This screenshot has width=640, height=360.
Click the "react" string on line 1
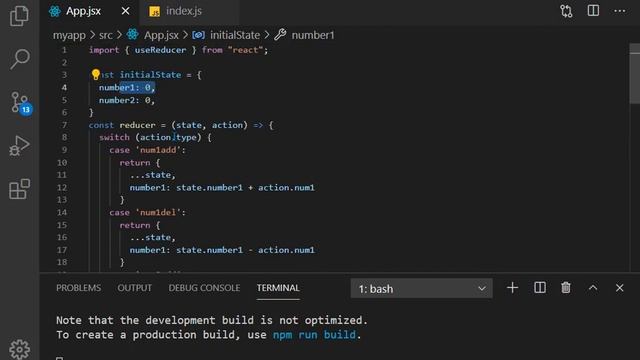pos(245,50)
